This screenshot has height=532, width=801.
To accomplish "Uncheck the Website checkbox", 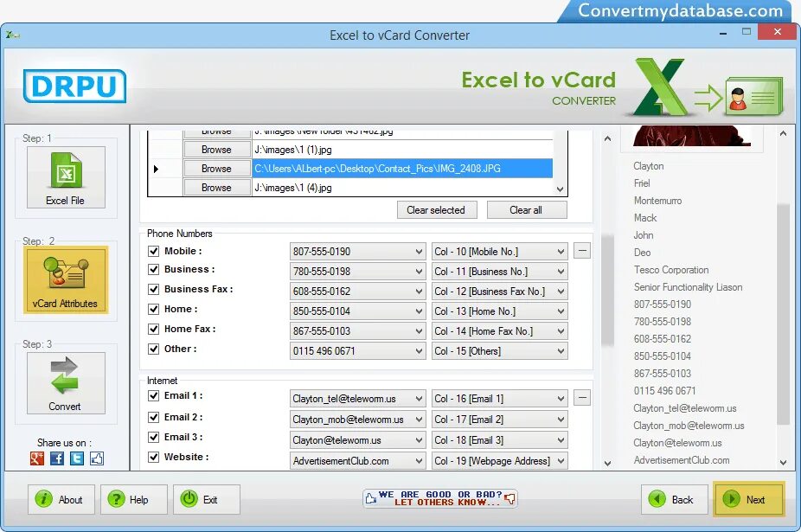I will [153, 457].
